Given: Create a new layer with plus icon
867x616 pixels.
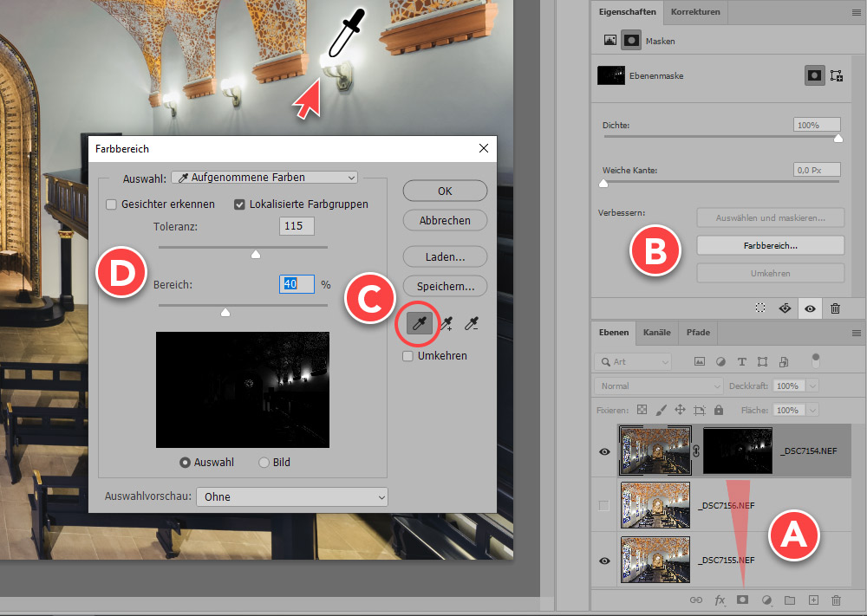Looking at the screenshot, I should pos(813,600).
